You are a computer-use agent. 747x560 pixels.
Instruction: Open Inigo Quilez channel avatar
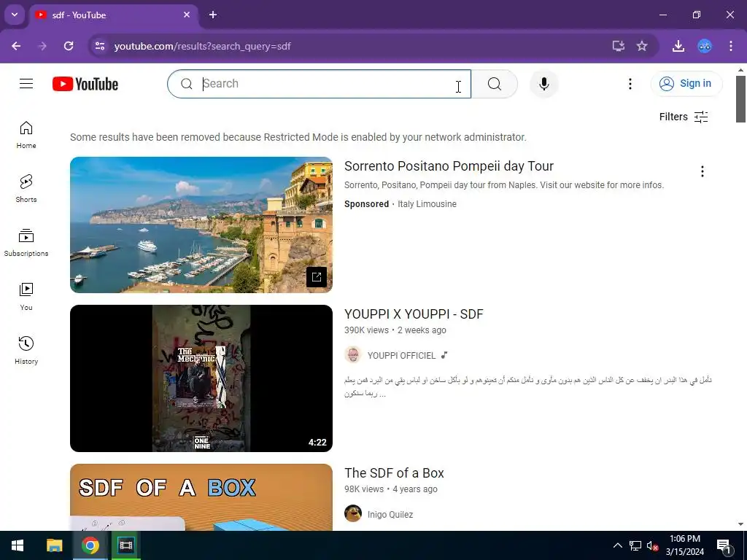[353, 514]
